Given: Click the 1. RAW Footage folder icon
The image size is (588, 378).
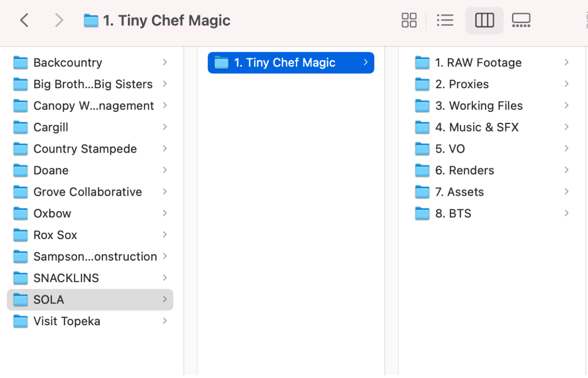Looking at the screenshot, I should [422, 63].
